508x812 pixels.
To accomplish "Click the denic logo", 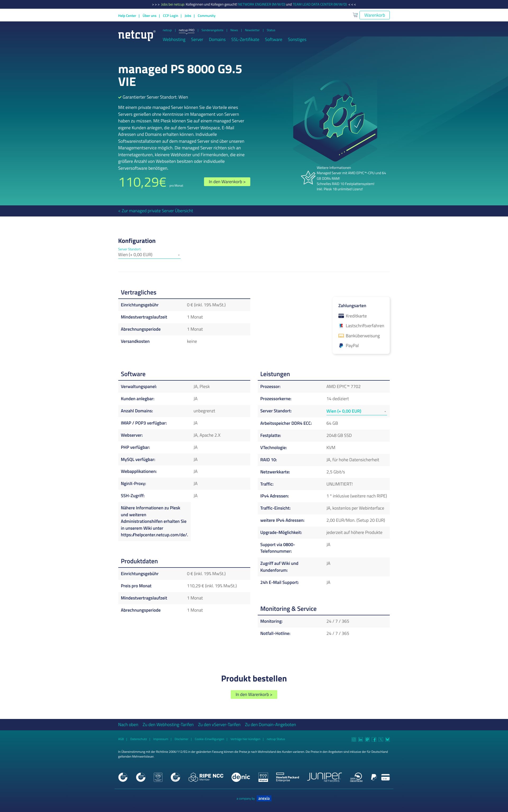I will coord(241,777).
